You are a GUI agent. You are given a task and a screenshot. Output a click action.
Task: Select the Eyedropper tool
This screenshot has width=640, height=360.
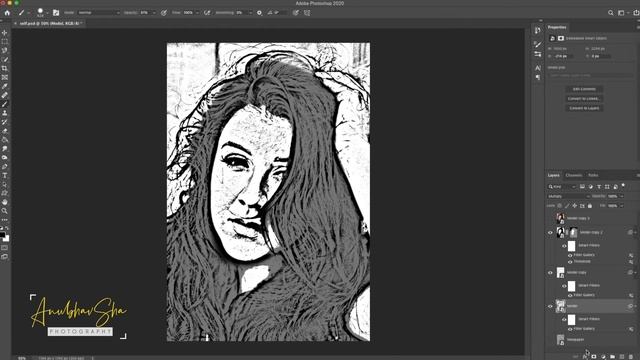click(x=4, y=86)
